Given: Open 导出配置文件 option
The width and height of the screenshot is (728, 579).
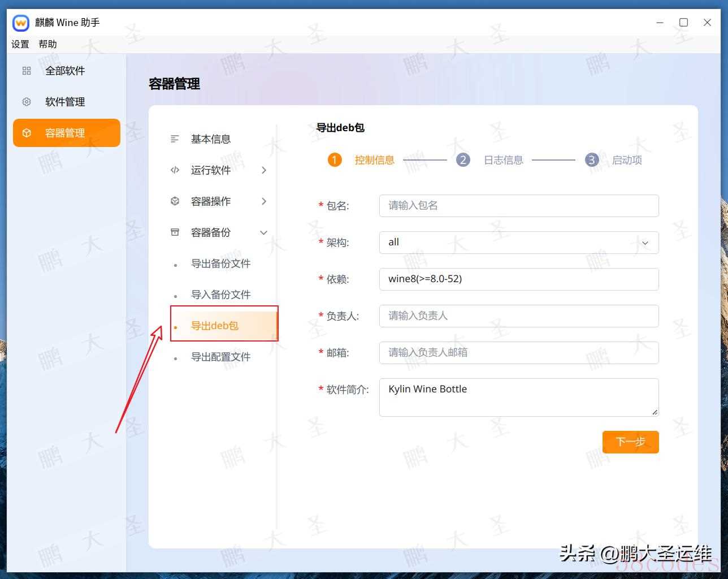Looking at the screenshot, I should click(x=220, y=357).
